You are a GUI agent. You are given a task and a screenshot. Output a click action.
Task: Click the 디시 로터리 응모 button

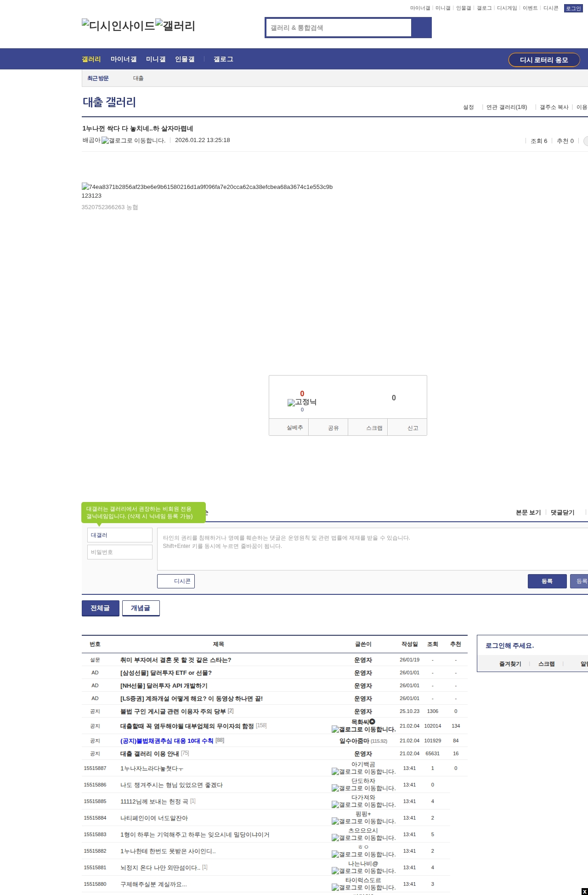click(x=544, y=60)
